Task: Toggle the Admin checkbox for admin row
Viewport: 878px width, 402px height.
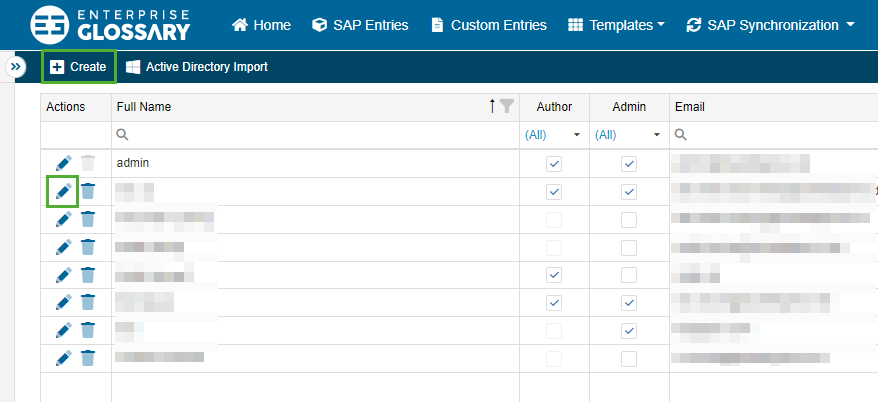Action: point(629,164)
